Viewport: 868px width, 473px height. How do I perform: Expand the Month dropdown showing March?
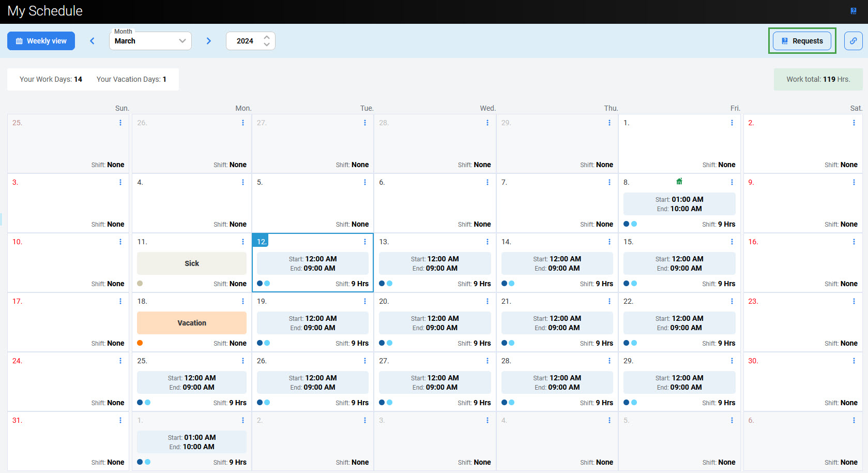pos(150,41)
